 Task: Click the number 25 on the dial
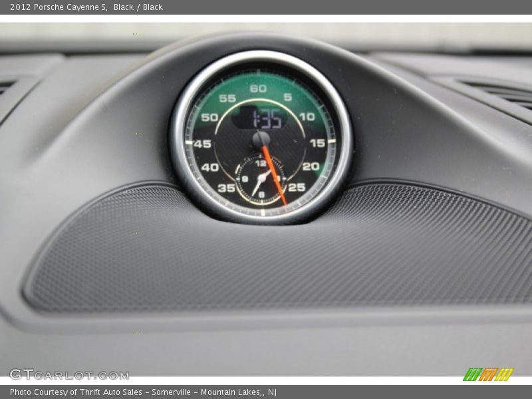(297, 188)
